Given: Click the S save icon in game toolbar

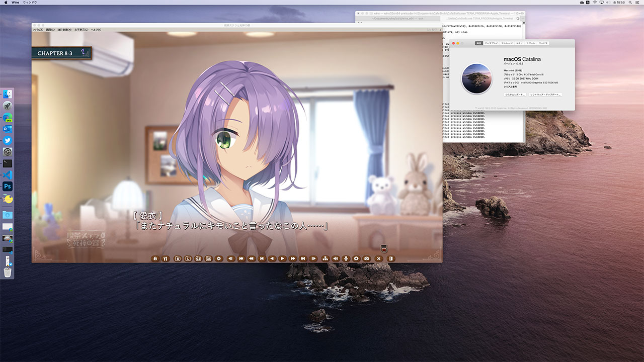Looking at the screenshot, I should tap(178, 258).
